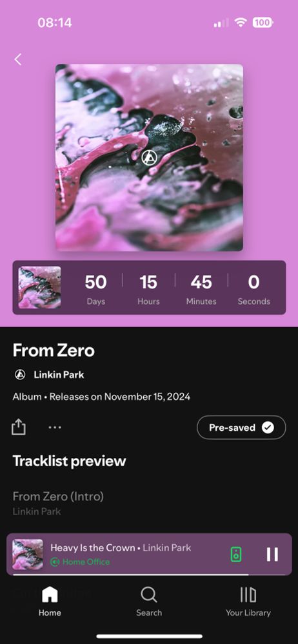Tap the Linkin Park logo icon beside artist name

(x=20, y=375)
